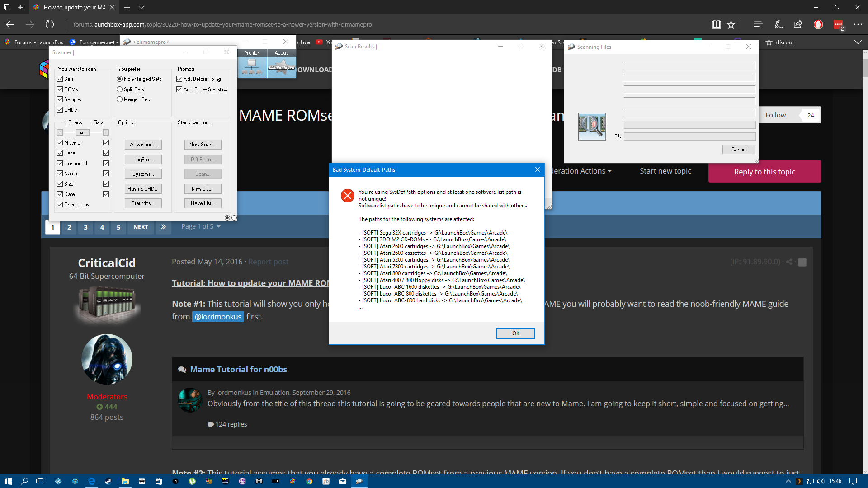Toggle the Fix checkbox in the Missing row
This screenshot has height=488, width=868.
(x=106, y=142)
